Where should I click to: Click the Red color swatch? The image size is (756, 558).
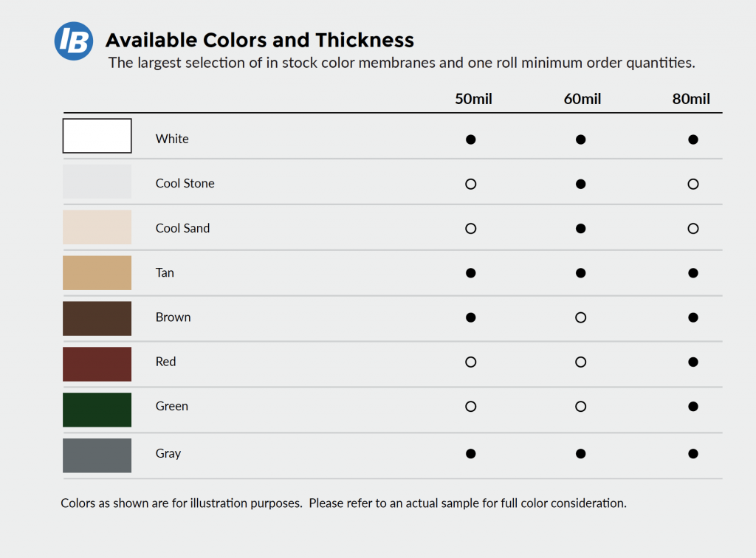(97, 364)
